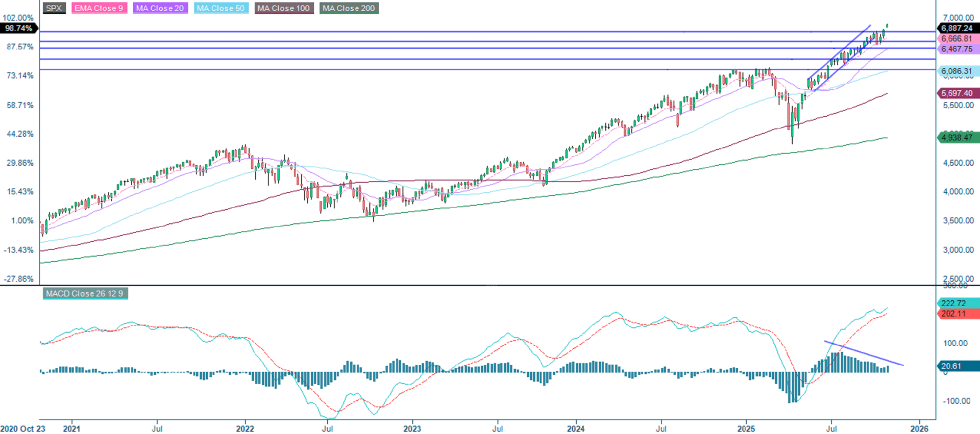Click the 44.28% left axis label
Viewport: 980px width, 434px height.
point(19,134)
